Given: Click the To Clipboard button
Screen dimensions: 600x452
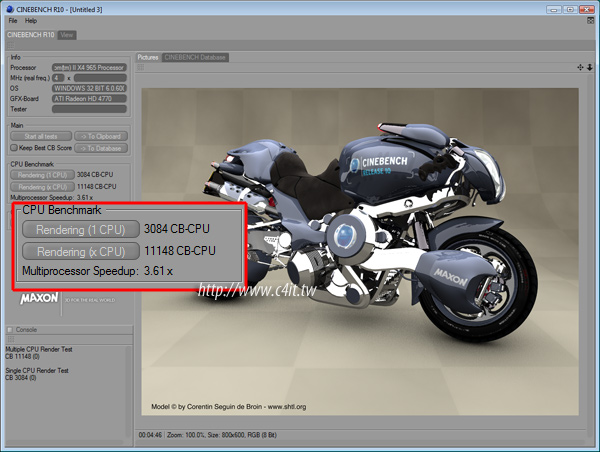Looking at the screenshot, I should [x=101, y=136].
